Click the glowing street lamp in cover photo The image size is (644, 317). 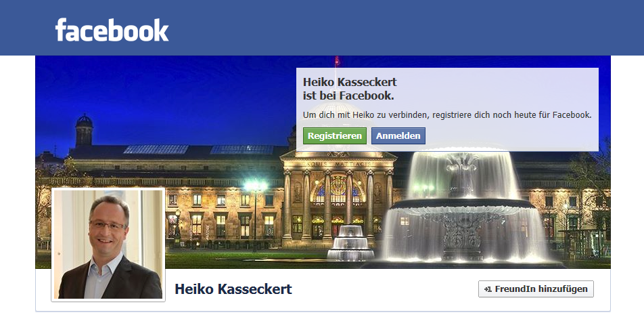(255, 187)
